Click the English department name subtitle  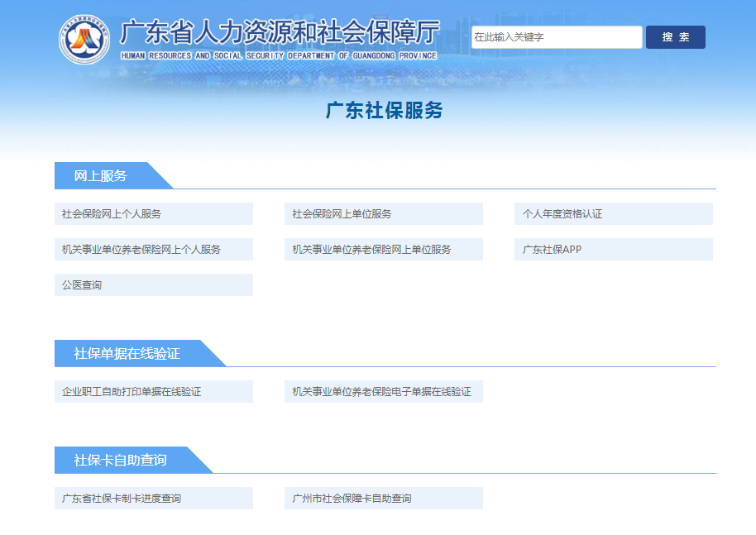[279, 56]
